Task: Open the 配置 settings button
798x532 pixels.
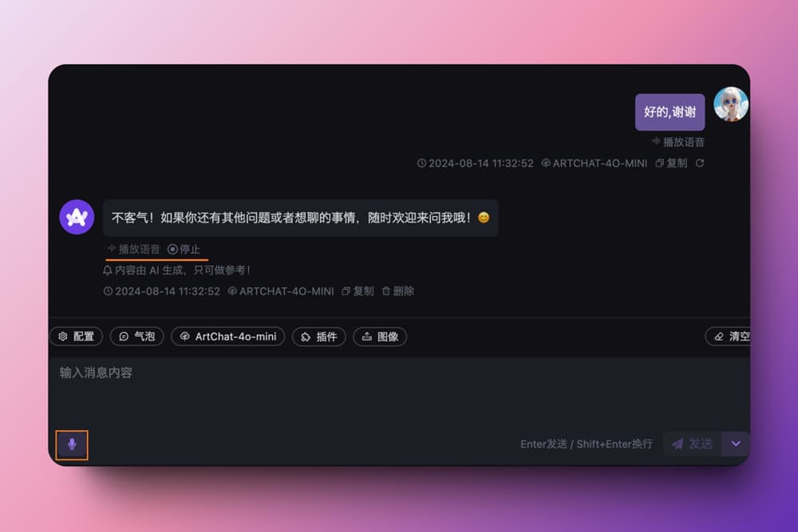Action: (76, 337)
